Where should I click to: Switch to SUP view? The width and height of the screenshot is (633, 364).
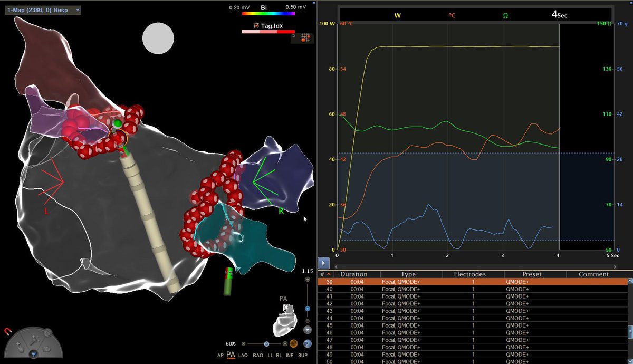pyautogui.click(x=304, y=356)
